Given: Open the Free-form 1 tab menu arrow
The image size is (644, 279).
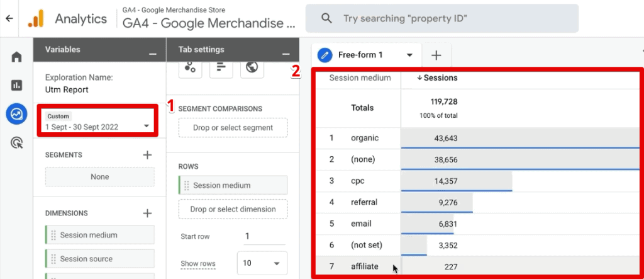Looking at the screenshot, I should click(409, 55).
